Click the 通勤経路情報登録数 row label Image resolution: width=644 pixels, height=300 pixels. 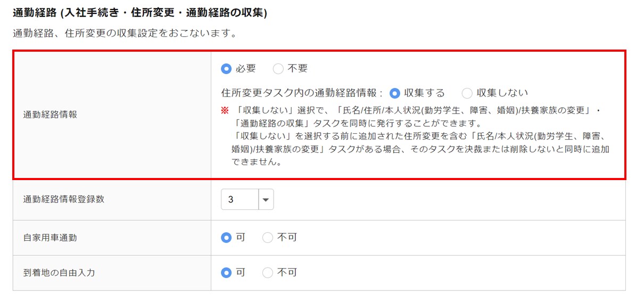[x=64, y=199]
